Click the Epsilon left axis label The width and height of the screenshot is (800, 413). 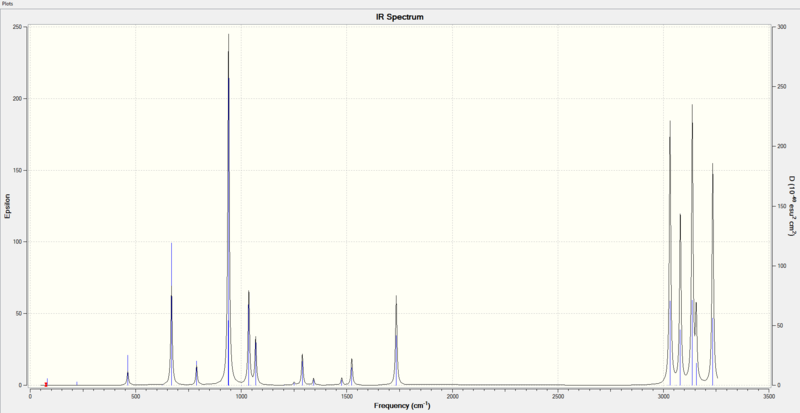pyautogui.click(x=7, y=206)
